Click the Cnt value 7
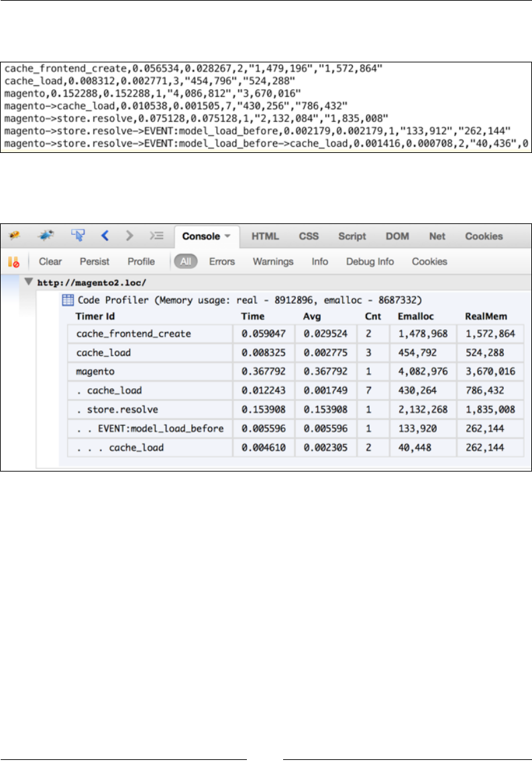Screen dimensions: 532x766 click(368, 391)
